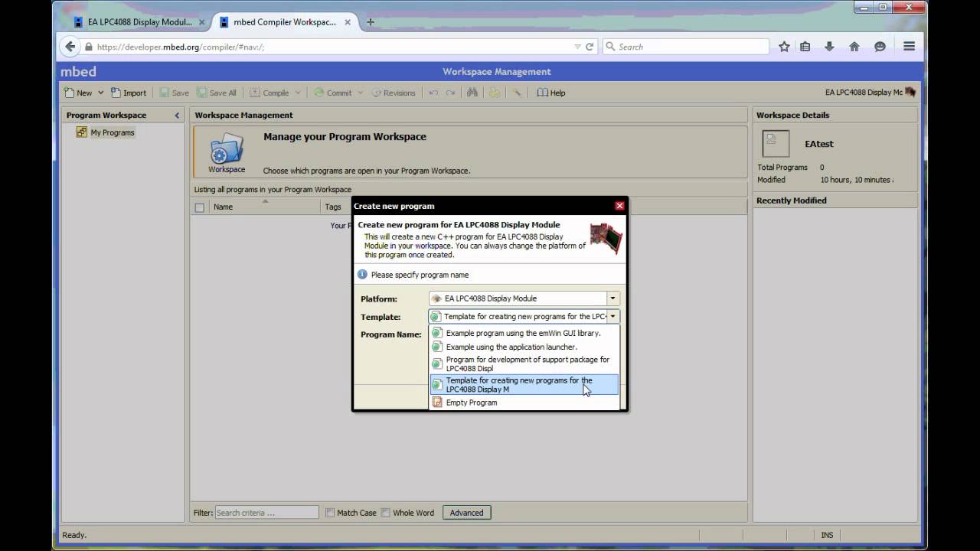The image size is (980, 551).
Task: Click the Redo arrow icon
Action: 450,93
